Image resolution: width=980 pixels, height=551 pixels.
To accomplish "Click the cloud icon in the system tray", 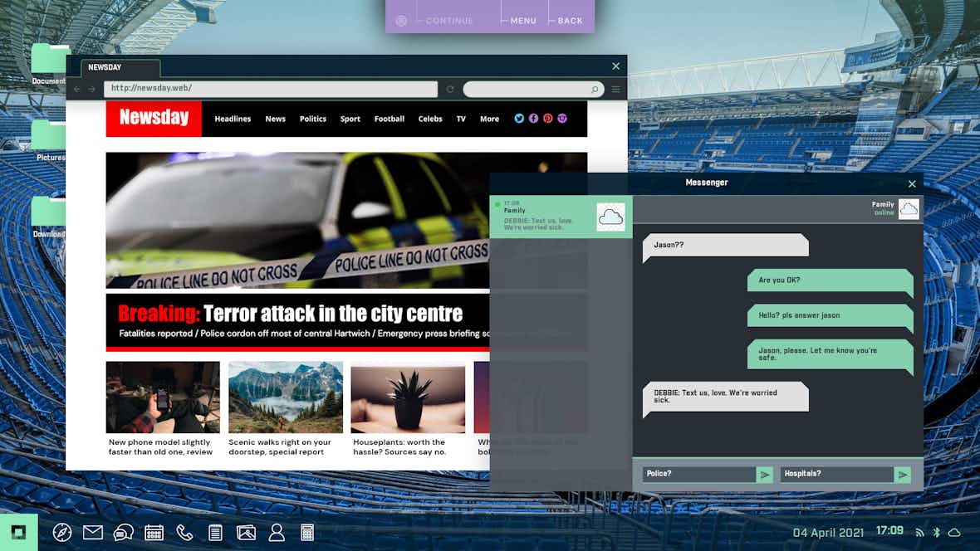I will pyautogui.click(x=954, y=532).
